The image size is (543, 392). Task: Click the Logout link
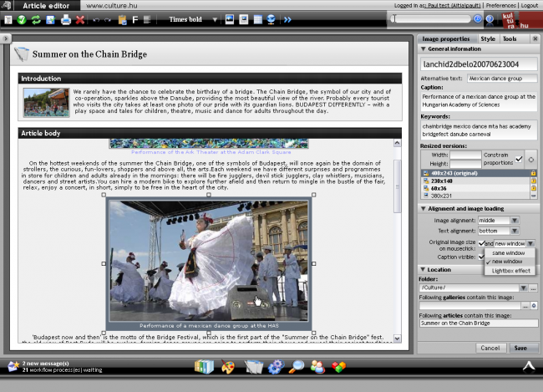point(530,5)
